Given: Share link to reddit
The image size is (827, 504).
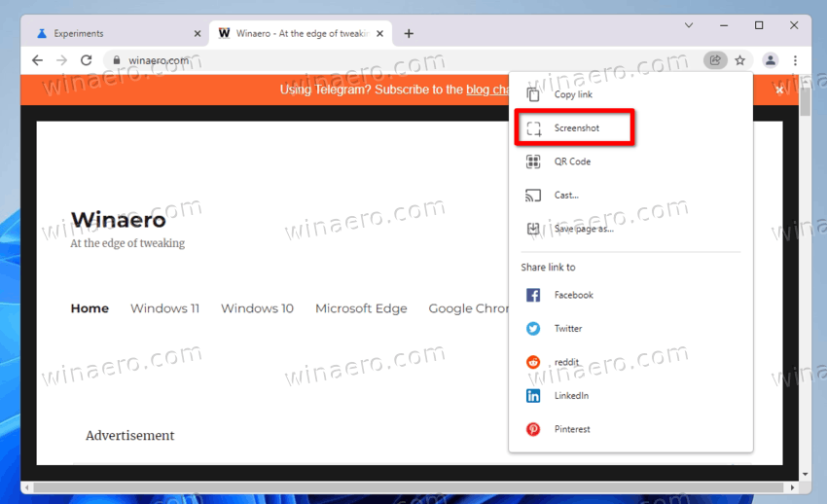Looking at the screenshot, I should [630, 362].
